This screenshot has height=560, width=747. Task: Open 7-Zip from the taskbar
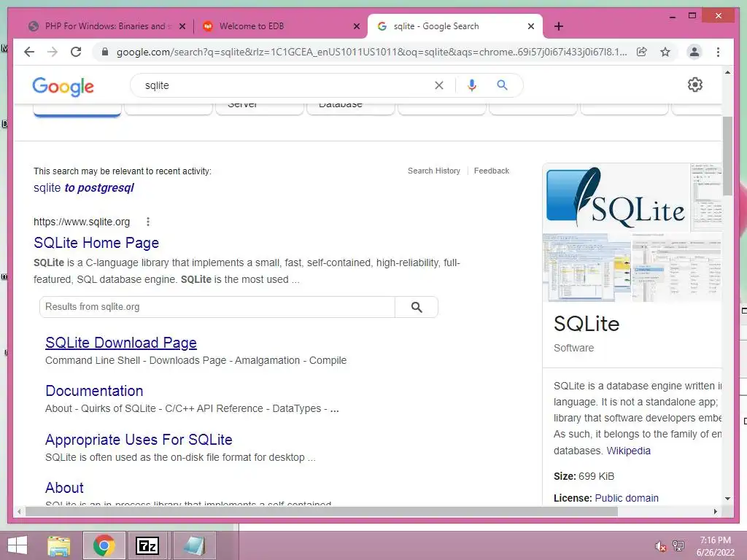point(147,545)
